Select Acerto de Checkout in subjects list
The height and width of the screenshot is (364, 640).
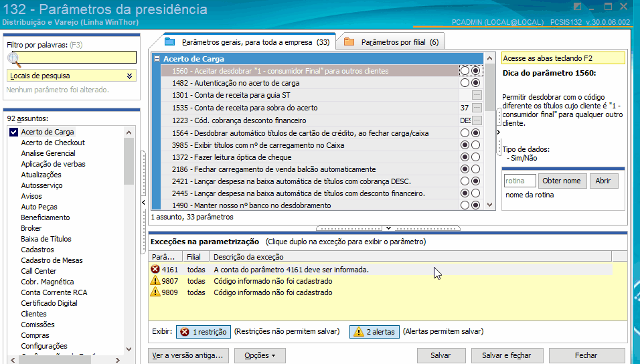click(x=53, y=143)
